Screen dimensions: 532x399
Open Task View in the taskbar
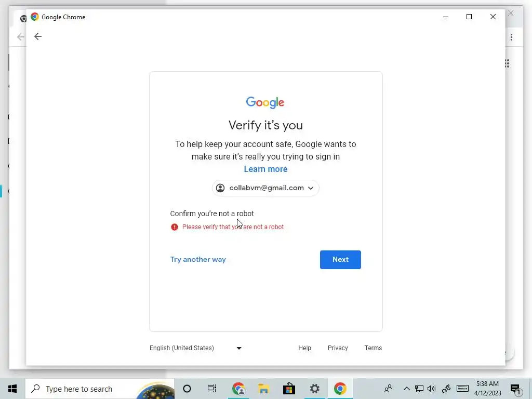(x=212, y=389)
